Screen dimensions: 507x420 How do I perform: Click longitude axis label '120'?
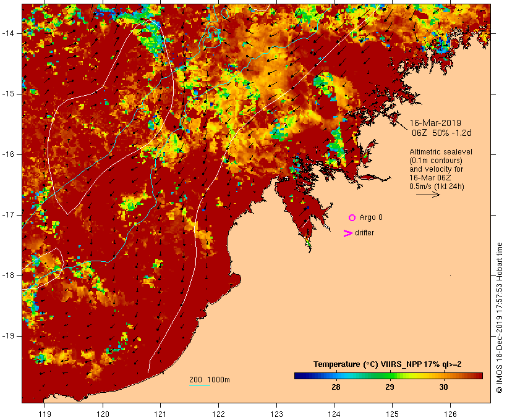(x=103, y=414)
